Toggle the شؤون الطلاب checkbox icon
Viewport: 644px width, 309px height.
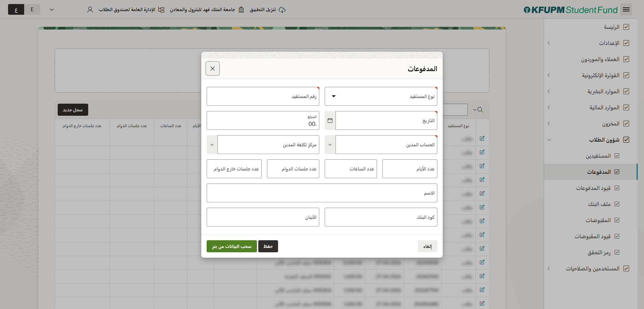[626, 140]
